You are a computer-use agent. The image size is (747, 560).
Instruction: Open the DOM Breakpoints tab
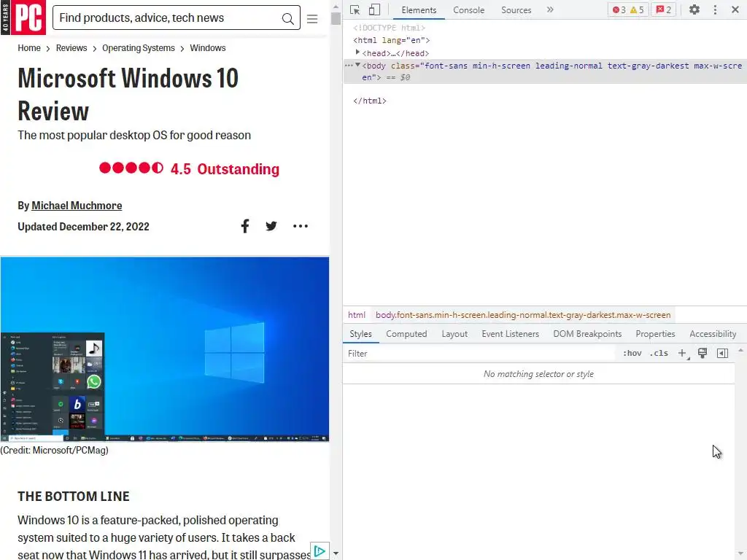coord(587,334)
